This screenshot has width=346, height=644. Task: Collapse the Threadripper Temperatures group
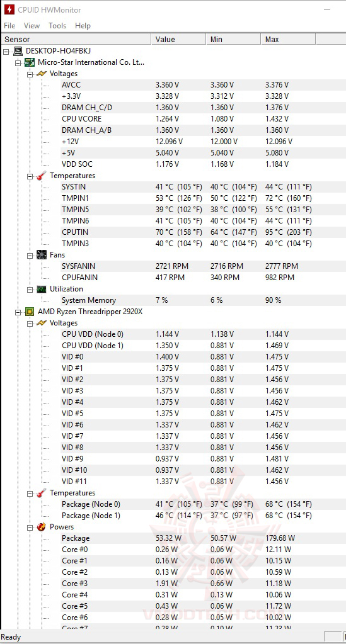[x=30, y=494]
